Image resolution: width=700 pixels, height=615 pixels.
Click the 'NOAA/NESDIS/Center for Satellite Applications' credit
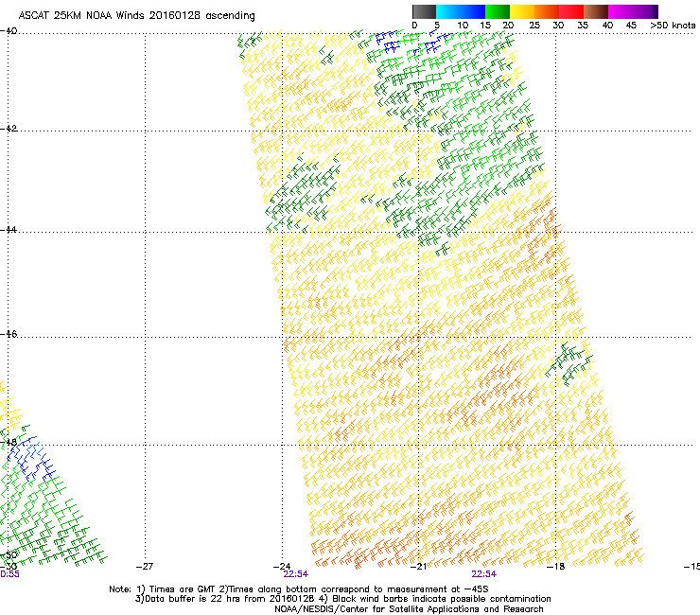(409, 609)
